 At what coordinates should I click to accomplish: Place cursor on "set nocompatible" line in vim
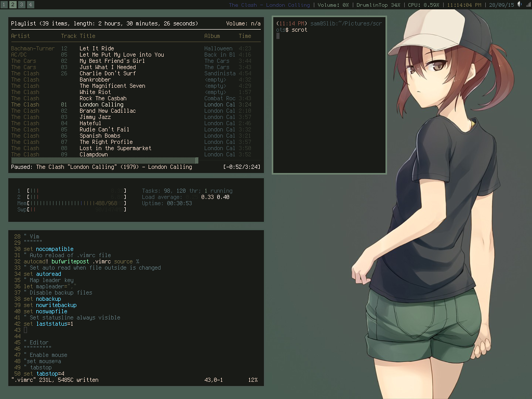click(48, 249)
